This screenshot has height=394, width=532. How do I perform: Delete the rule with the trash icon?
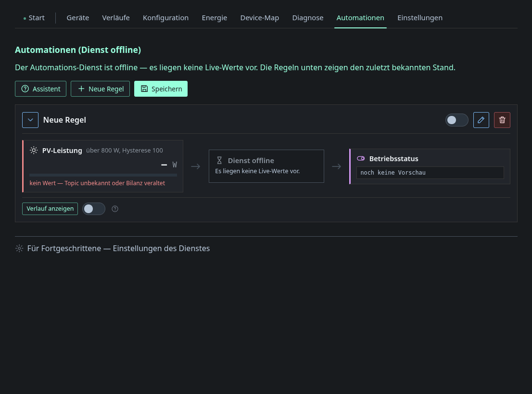[x=502, y=120]
